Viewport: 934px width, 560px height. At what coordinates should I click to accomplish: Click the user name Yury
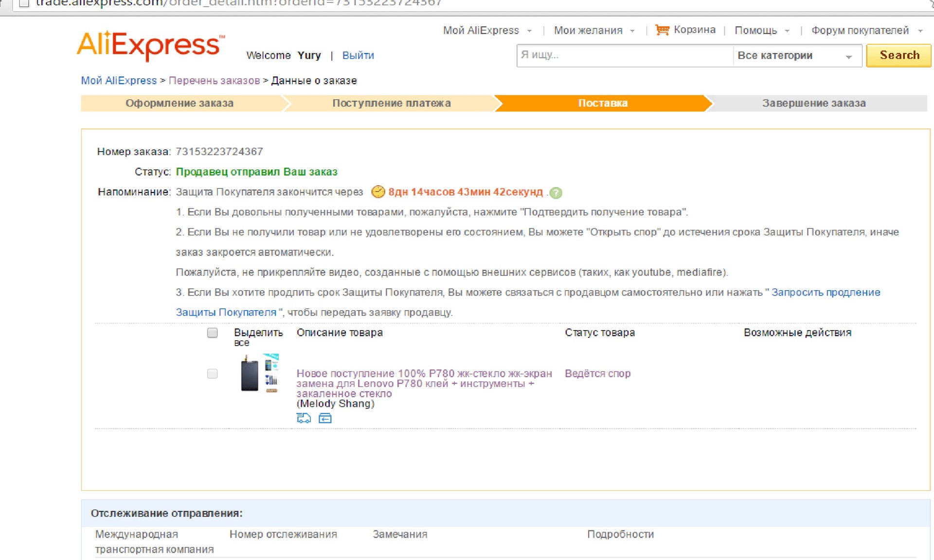pyautogui.click(x=309, y=55)
